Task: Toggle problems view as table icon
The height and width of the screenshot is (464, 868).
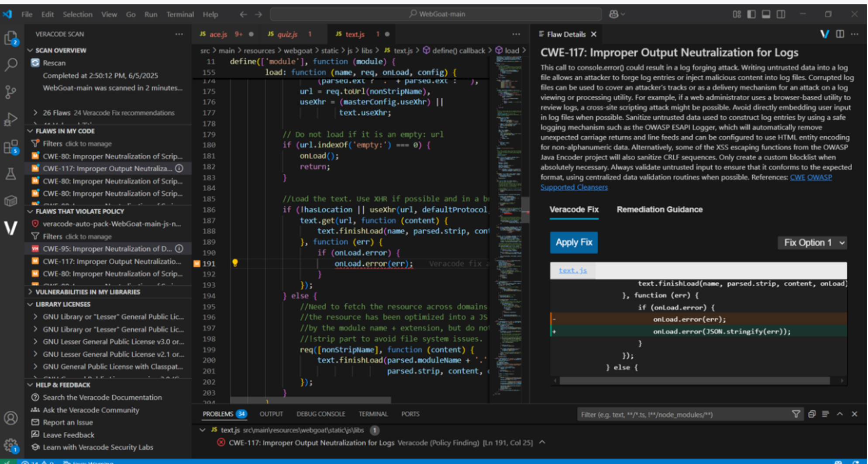Action: tap(825, 414)
